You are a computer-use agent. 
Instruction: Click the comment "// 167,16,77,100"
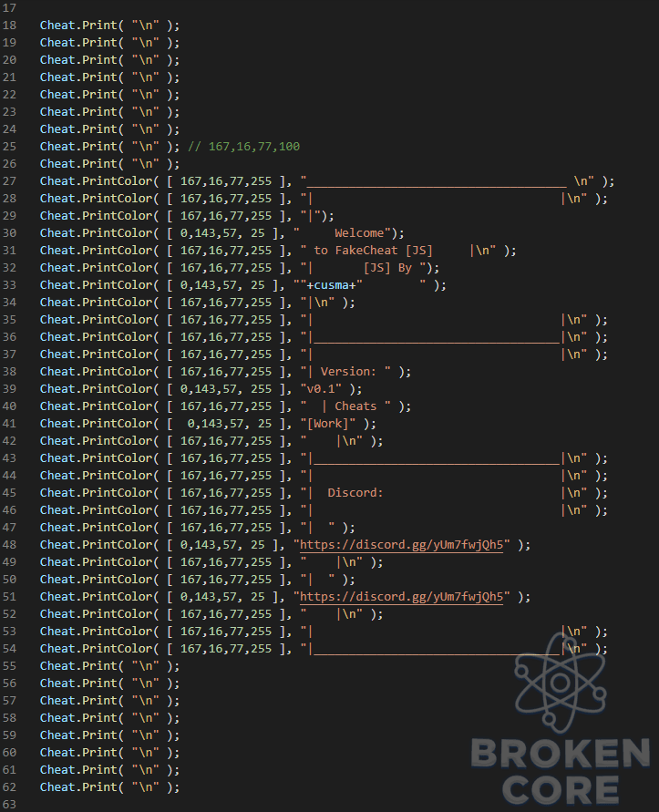point(243,147)
